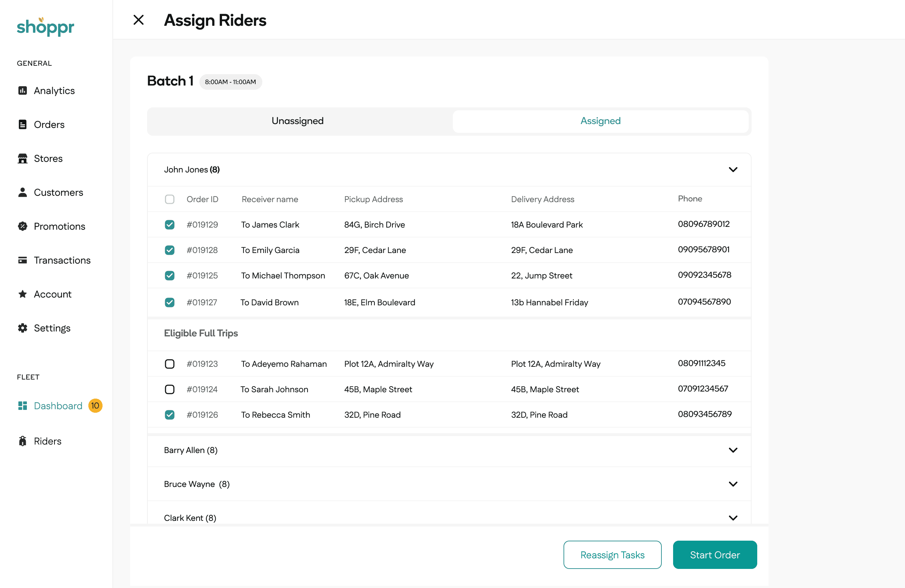Check order #019123 for Adeyemo Rahaman

(170, 364)
